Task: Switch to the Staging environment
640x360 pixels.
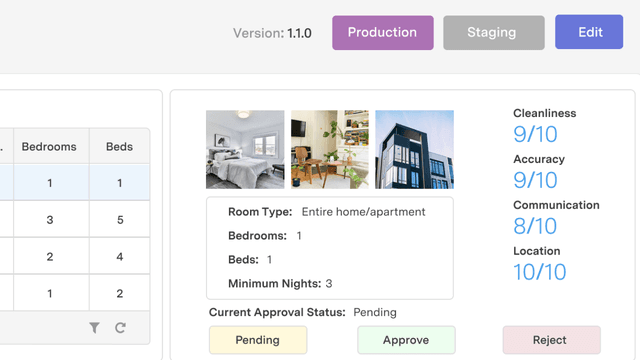Action: click(493, 33)
